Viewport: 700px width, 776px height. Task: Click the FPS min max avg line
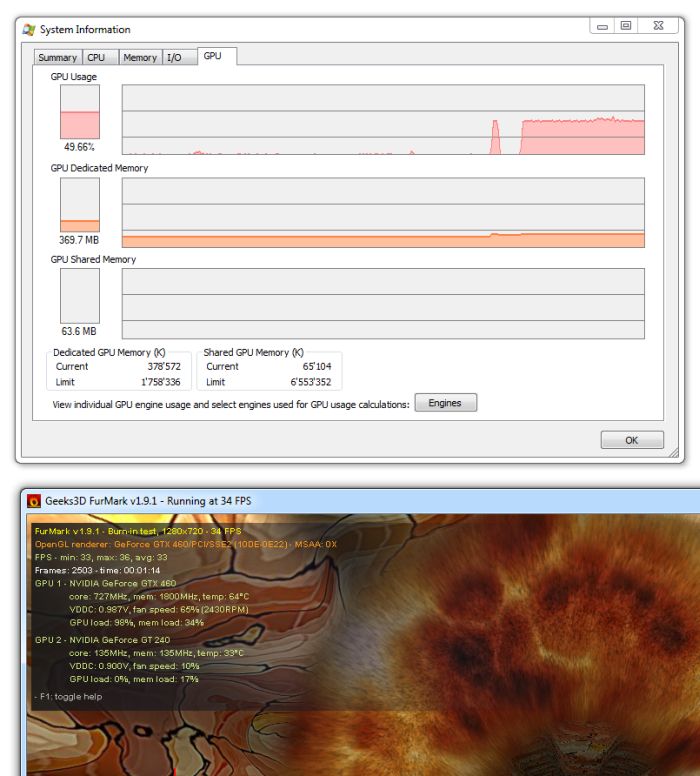101,557
